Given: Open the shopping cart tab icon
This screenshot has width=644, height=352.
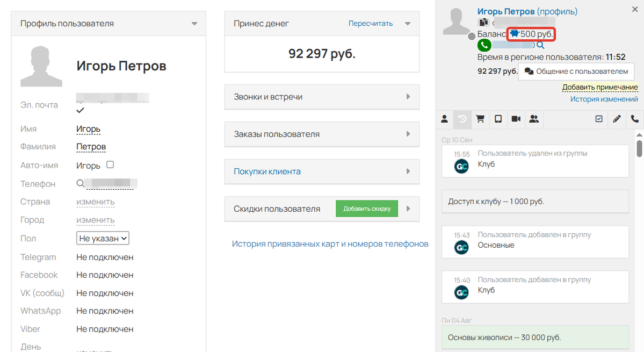Looking at the screenshot, I should [480, 119].
